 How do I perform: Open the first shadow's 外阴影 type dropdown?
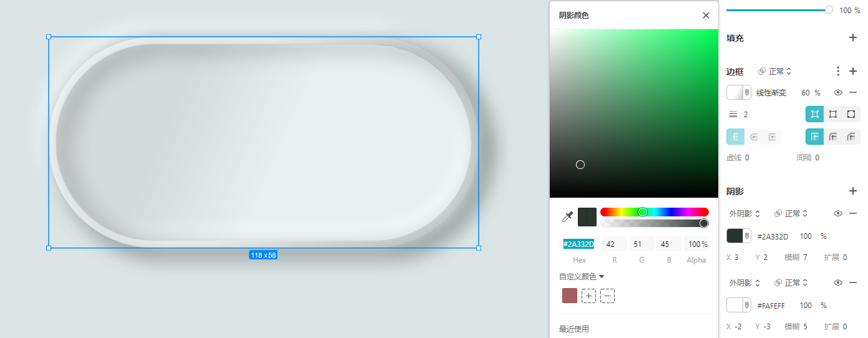(x=745, y=213)
